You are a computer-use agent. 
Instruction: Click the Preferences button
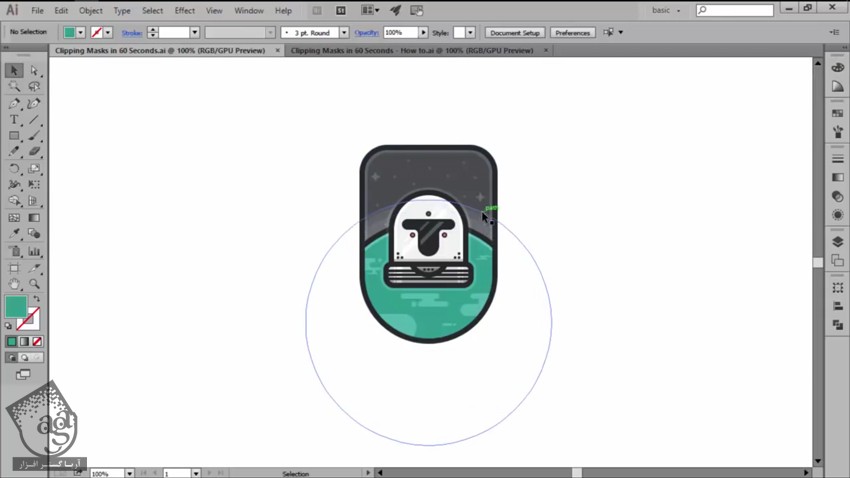tap(572, 33)
